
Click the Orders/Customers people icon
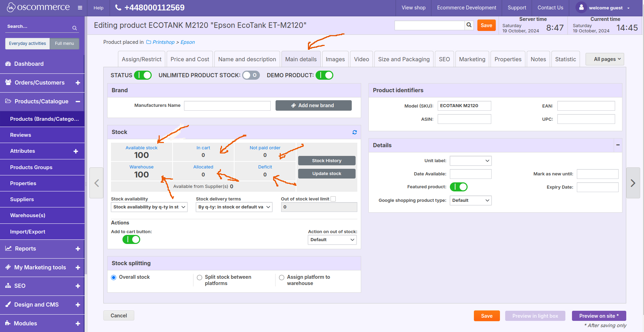pyautogui.click(x=8, y=82)
